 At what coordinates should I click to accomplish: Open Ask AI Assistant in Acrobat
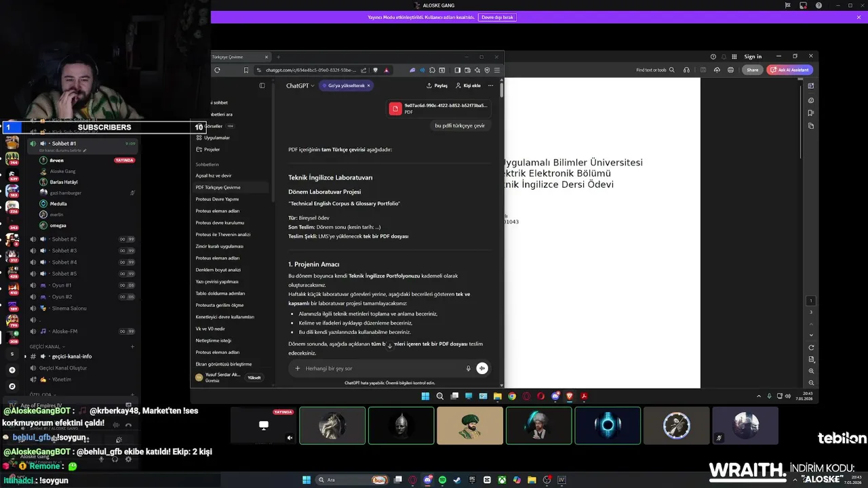[x=790, y=70]
